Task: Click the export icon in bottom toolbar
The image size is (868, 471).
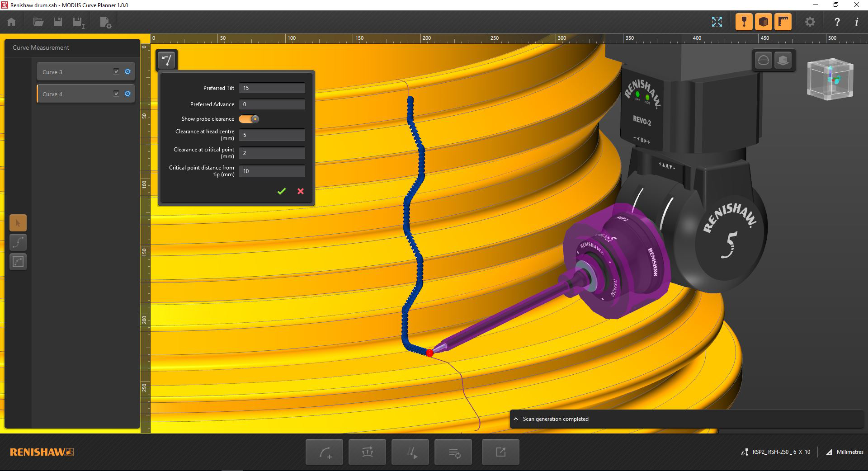Action: pos(500,452)
